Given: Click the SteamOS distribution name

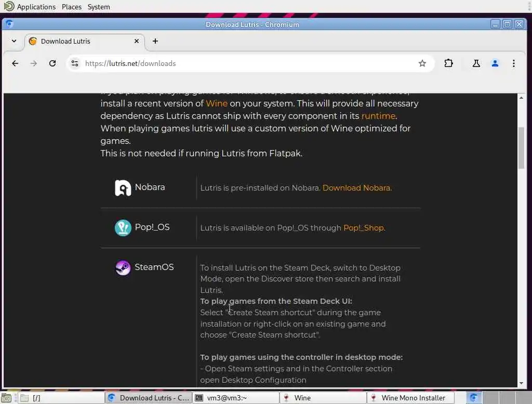Looking at the screenshot, I should [154, 267].
